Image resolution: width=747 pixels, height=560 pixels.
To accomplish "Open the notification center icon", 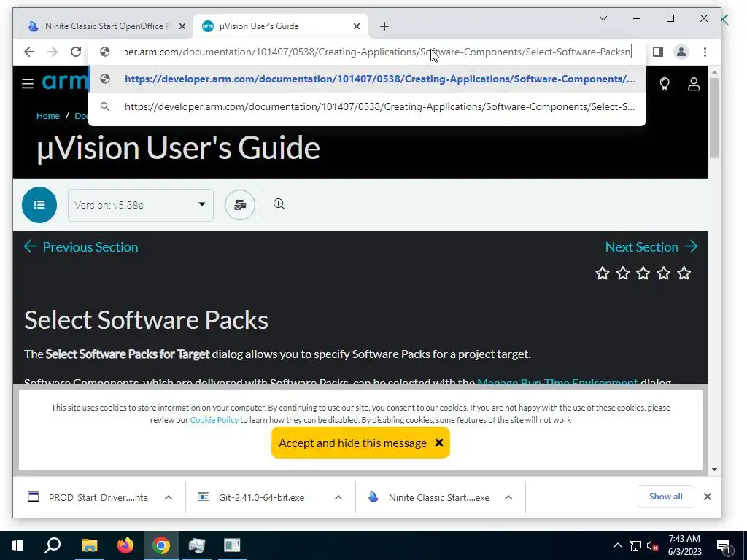I will tap(724, 546).
